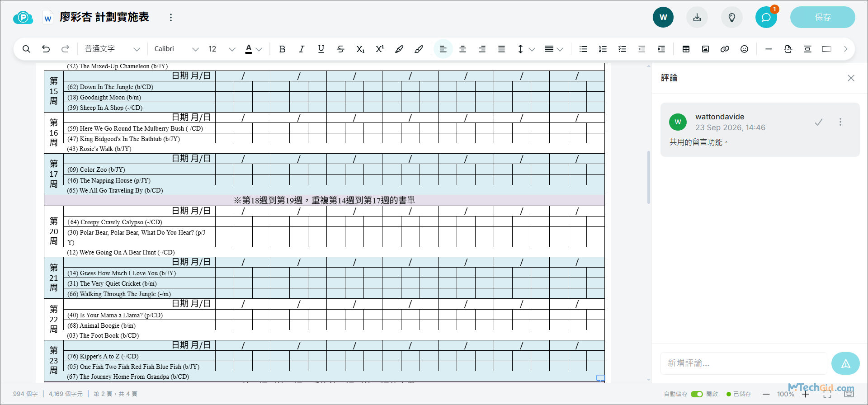Download the document
Screen dimensions: 868x405
tap(697, 17)
